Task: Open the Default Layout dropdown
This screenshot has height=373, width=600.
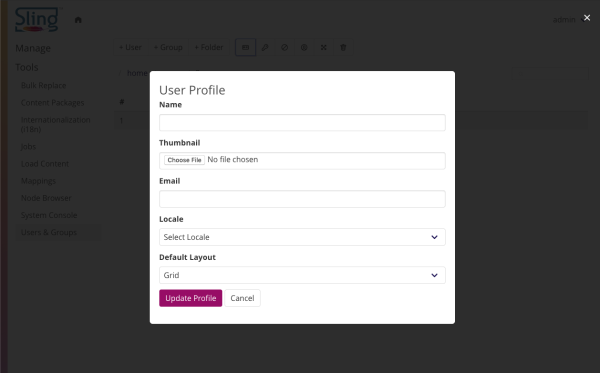Action: [302, 275]
